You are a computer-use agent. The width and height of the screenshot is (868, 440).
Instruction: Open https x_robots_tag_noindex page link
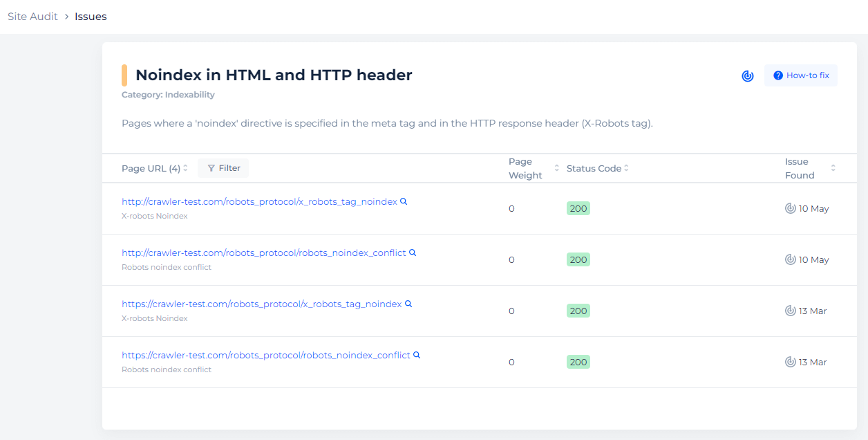pos(261,304)
